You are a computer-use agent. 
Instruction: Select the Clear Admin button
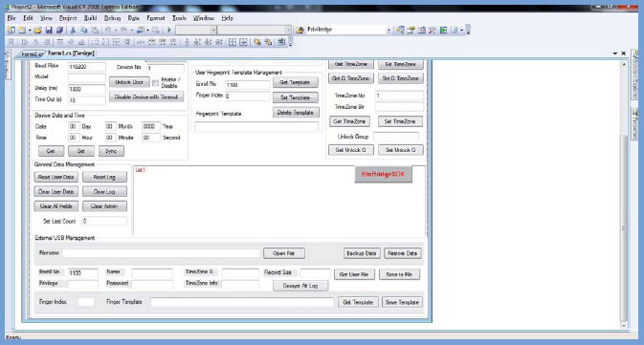click(104, 206)
